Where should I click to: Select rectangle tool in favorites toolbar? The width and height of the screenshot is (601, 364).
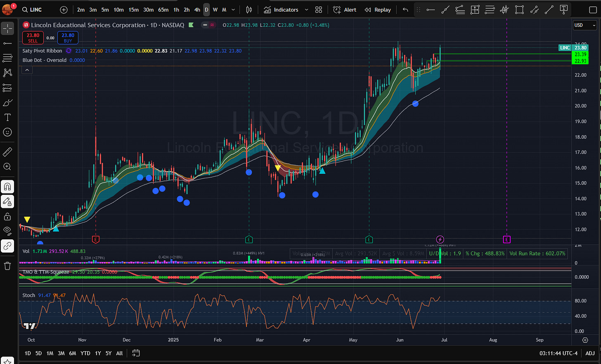pyautogui.click(x=520, y=9)
